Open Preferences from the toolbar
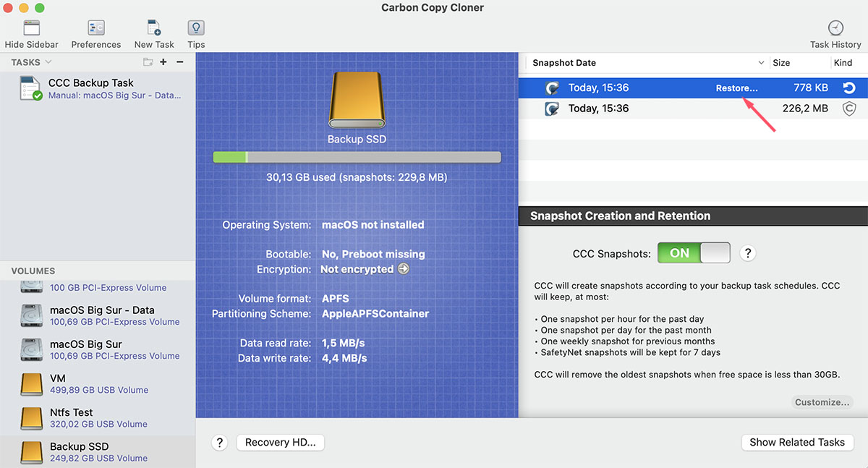This screenshot has width=868, height=468. pos(96,28)
